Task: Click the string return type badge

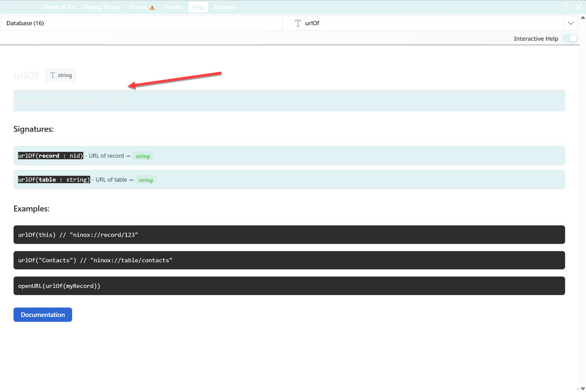Action: (x=61, y=75)
